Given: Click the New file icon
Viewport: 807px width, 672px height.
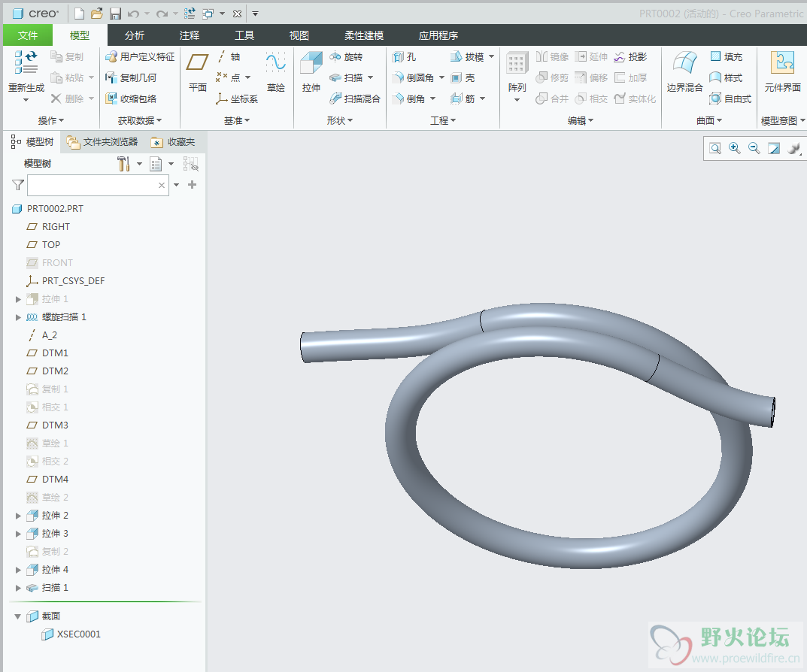Looking at the screenshot, I should pos(79,14).
